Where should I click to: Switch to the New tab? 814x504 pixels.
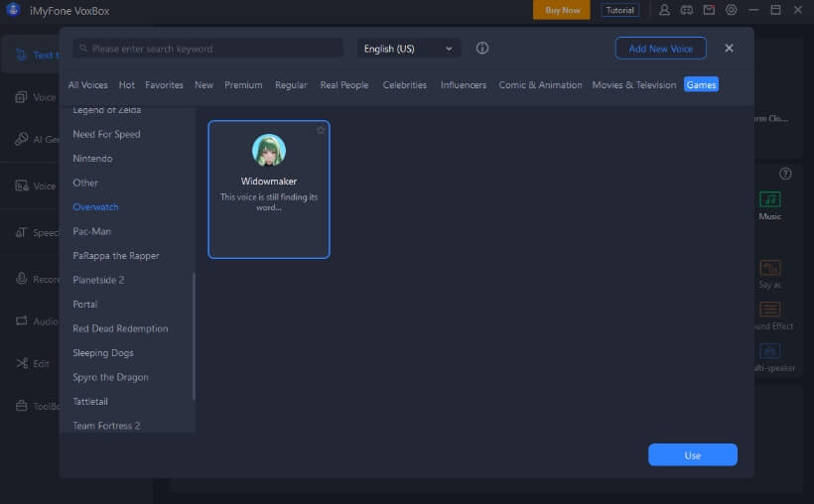204,84
